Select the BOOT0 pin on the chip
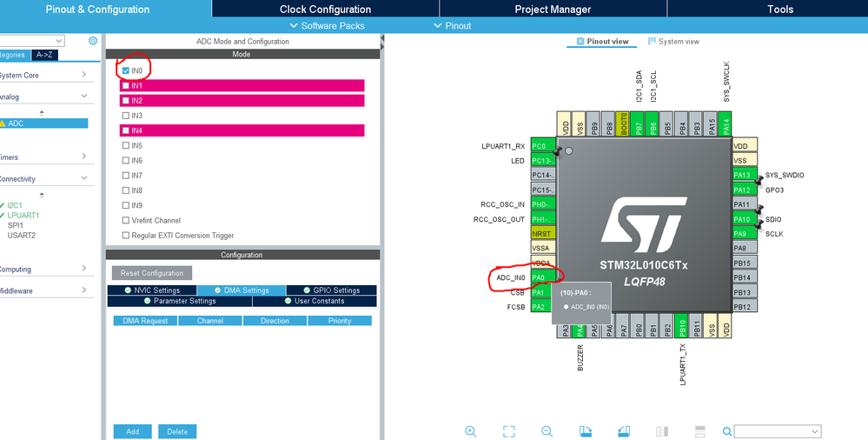 [624, 124]
